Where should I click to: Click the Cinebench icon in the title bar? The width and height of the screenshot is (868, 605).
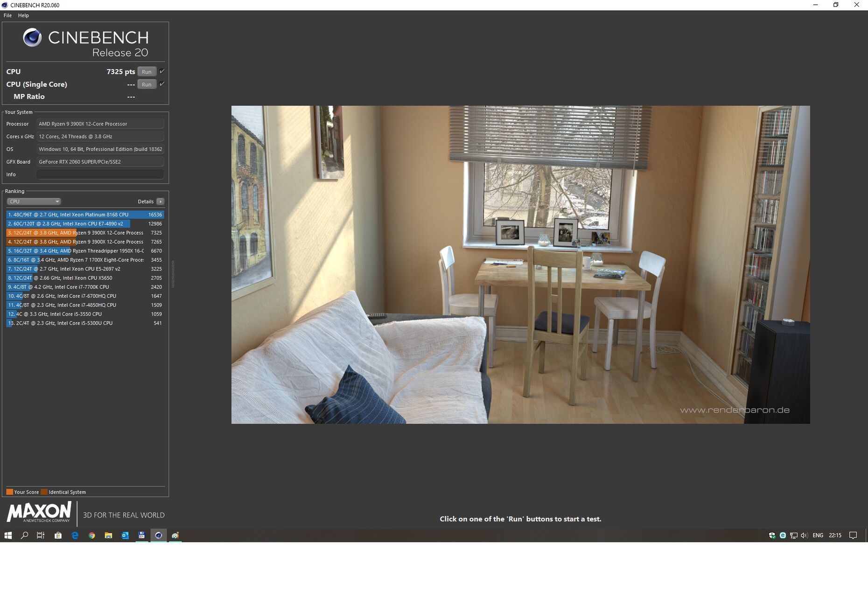click(x=5, y=5)
